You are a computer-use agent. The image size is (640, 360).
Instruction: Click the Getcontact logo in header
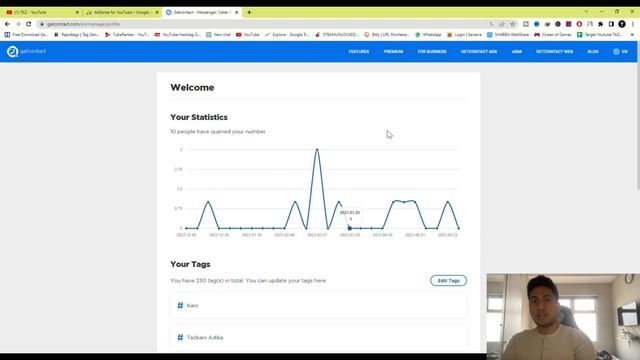tap(27, 51)
